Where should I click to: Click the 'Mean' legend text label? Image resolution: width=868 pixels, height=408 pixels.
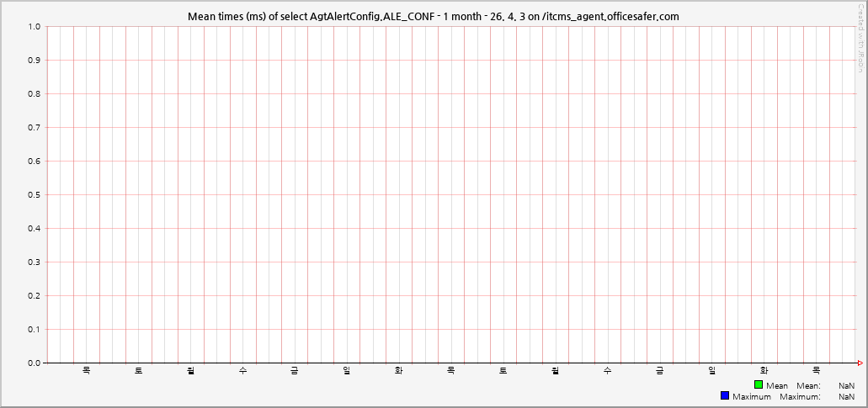[777, 385]
